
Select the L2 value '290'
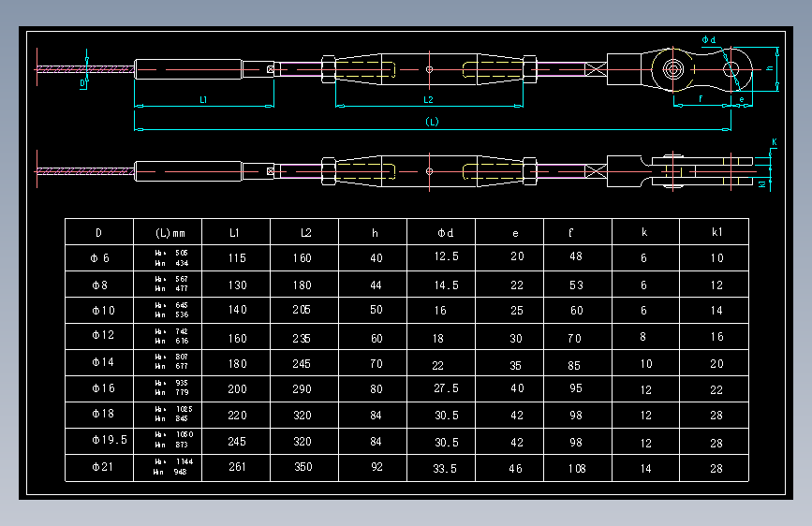point(302,388)
